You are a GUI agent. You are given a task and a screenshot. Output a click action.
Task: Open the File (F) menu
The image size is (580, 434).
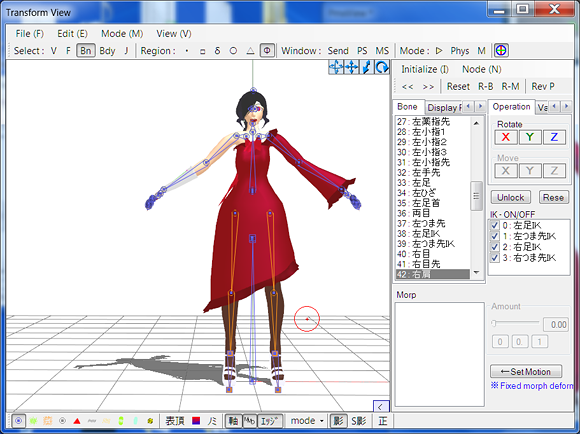click(30, 34)
